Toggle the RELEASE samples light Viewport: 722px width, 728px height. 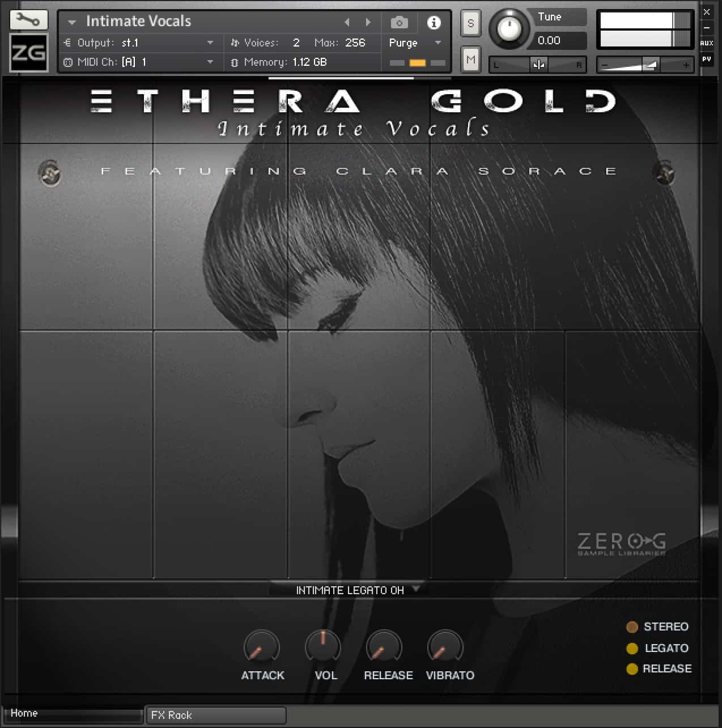pos(632,669)
